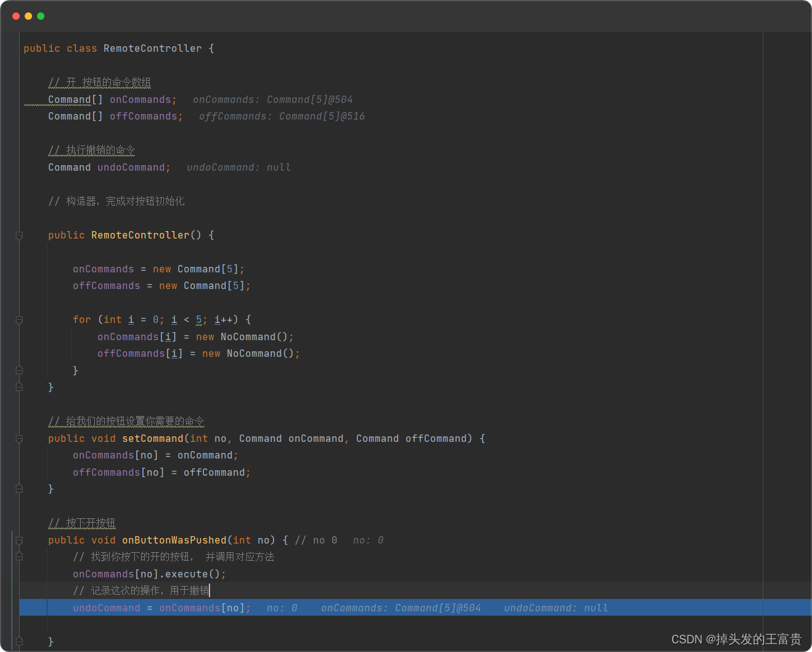Click the line 'onCommands[i] = new NoCommand();'
Screen dimensions: 812x652
tap(196, 337)
